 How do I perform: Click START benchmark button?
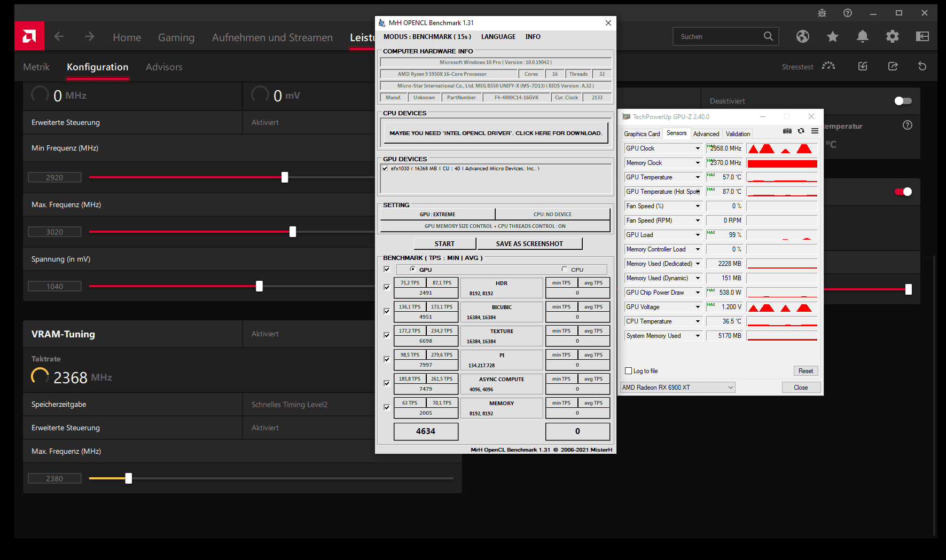[x=444, y=243]
